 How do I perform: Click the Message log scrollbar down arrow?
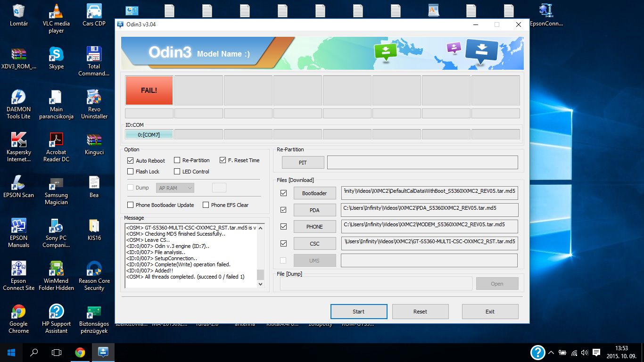tap(261, 284)
